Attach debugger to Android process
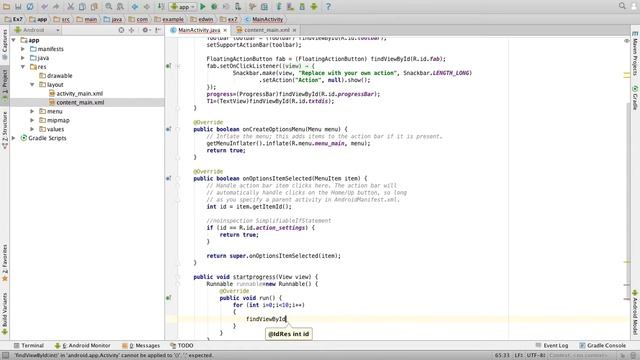The width and height of the screenshot is (640, 360). point(238,7)
